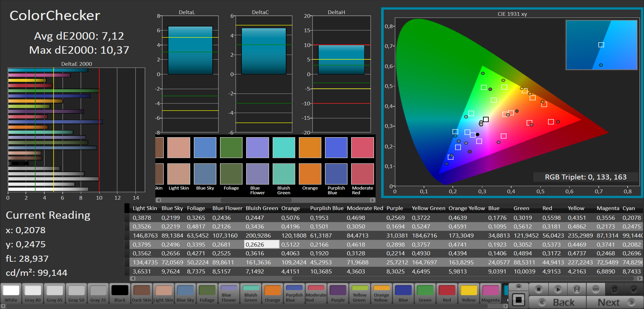Pick the Gray 50 patch button
This screenshot has height=309, width=644.
click(76, 293)
